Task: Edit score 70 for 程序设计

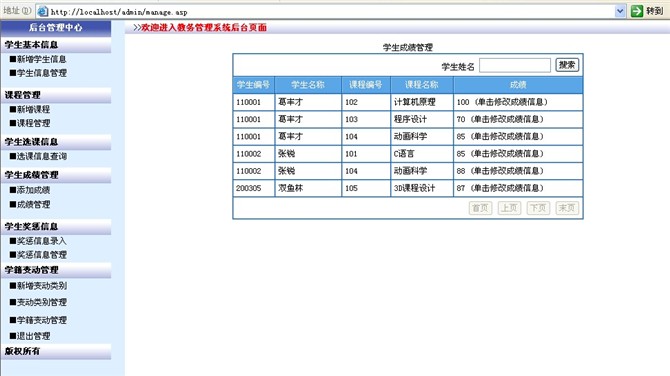Action: [500, 119]
